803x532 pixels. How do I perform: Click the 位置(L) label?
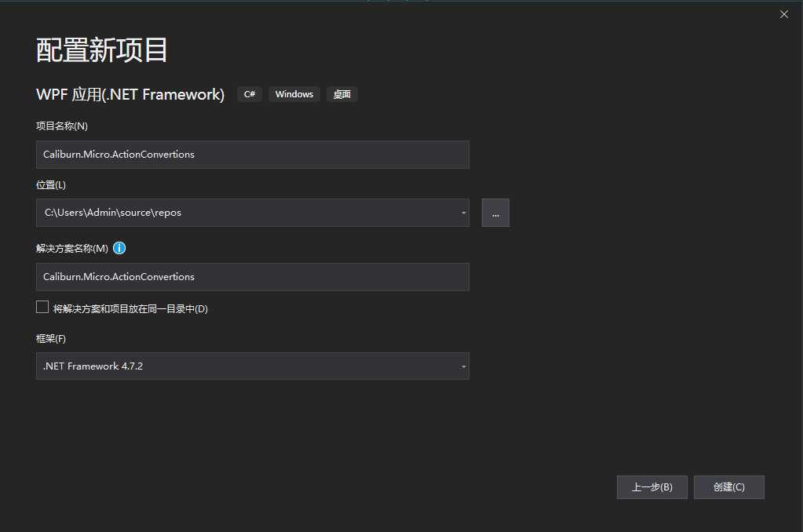[x=51, y=185]
